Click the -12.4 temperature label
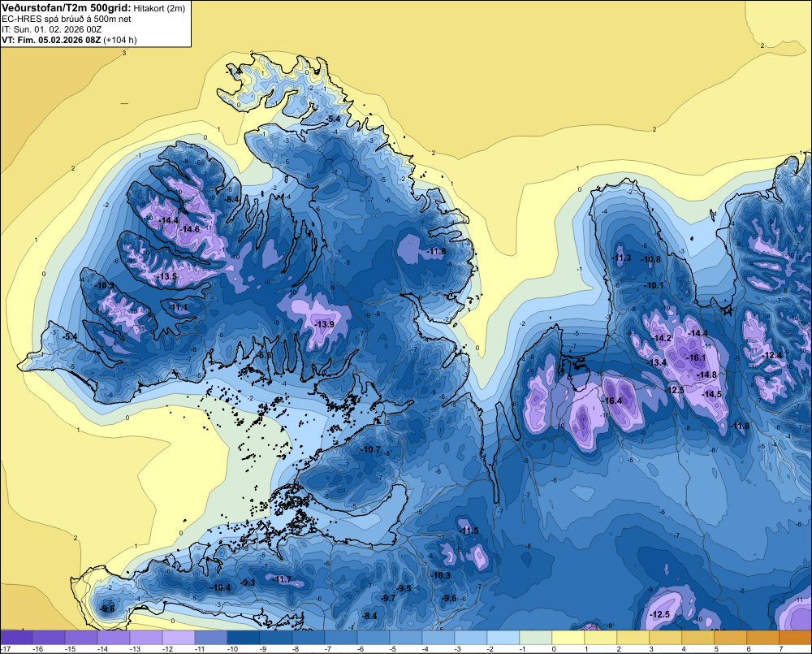The height and width of the screenshot is (654, 812). pos(773,355)
